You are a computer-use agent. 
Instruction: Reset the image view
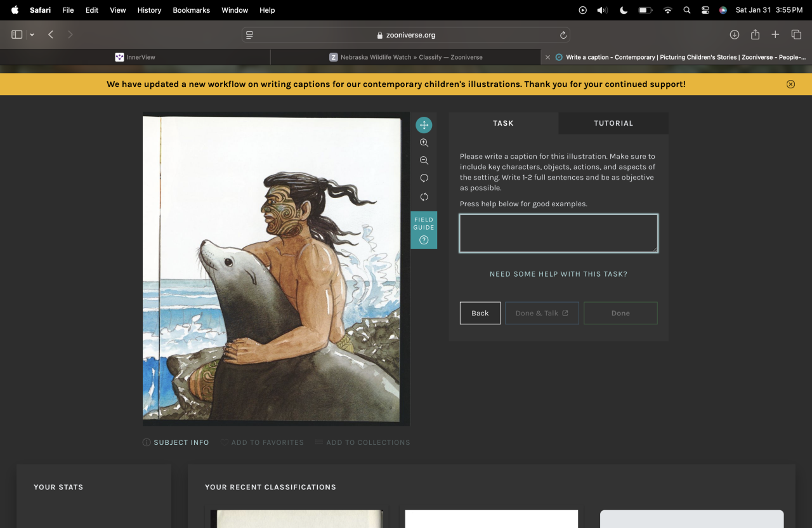(424, 197)
